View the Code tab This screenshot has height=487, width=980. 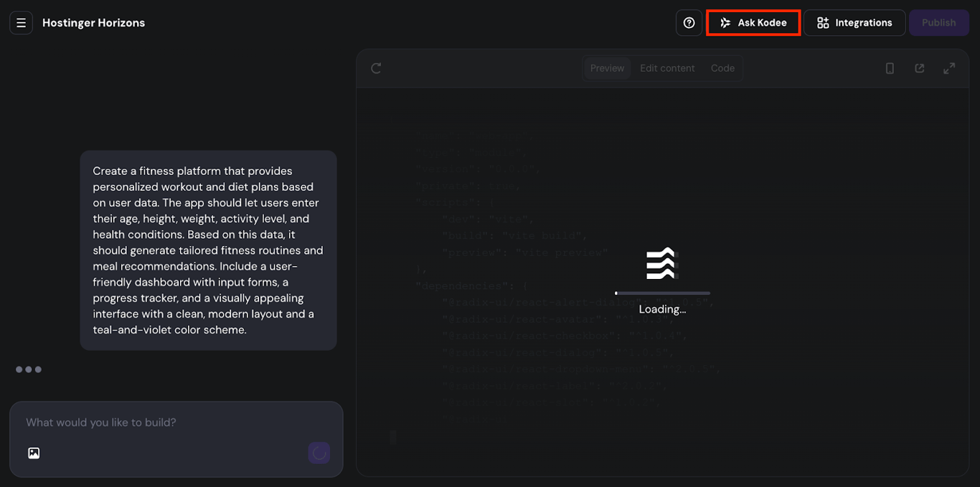click(722, 67)
